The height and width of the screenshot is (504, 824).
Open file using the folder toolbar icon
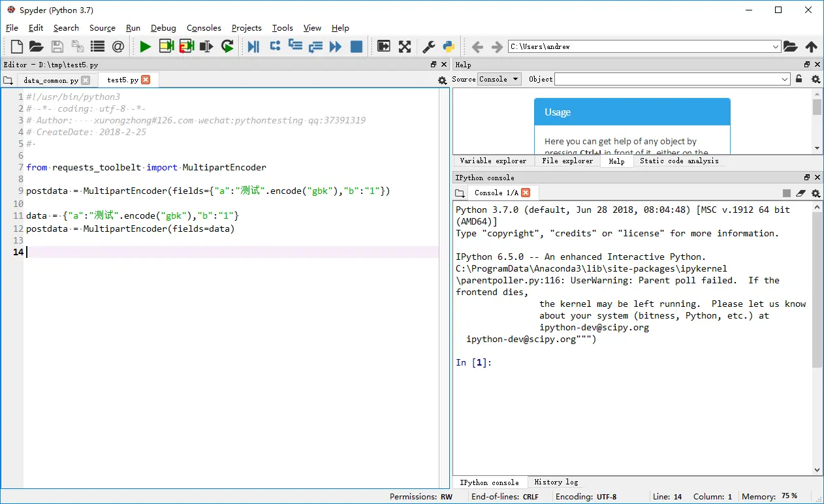(x=36, y=46)
